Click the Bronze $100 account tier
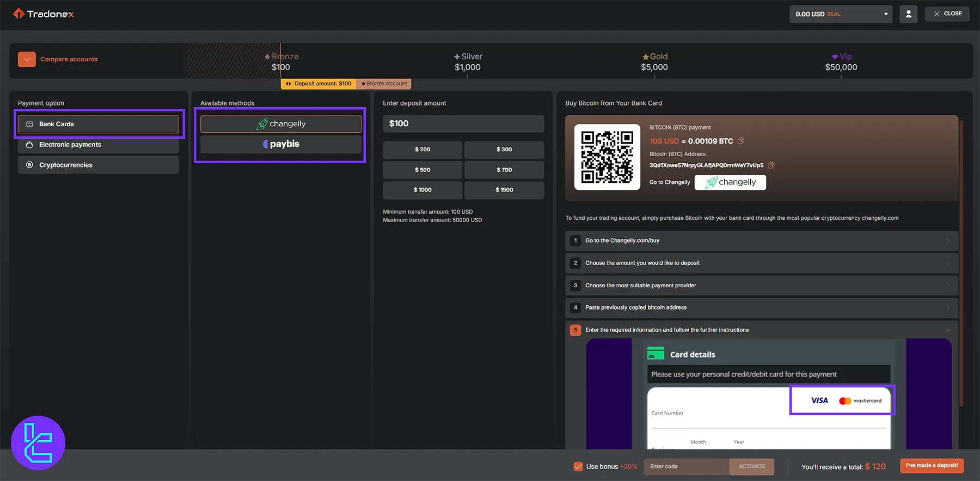980x481 pixels. click(x=281, y=62)
